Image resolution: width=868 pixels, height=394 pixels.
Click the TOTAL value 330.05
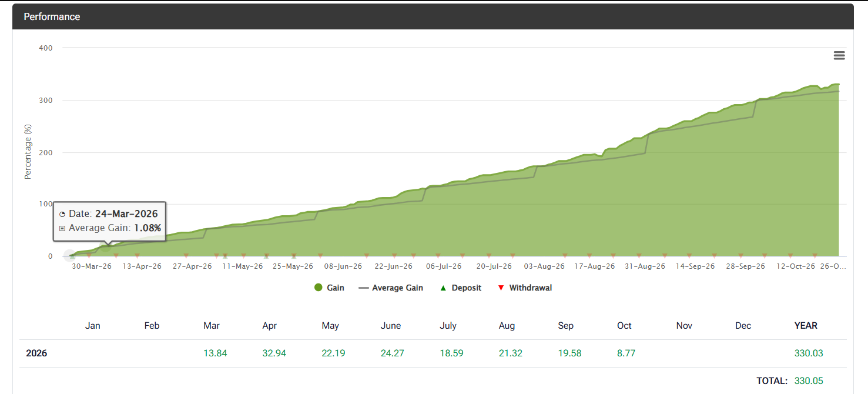809,381
